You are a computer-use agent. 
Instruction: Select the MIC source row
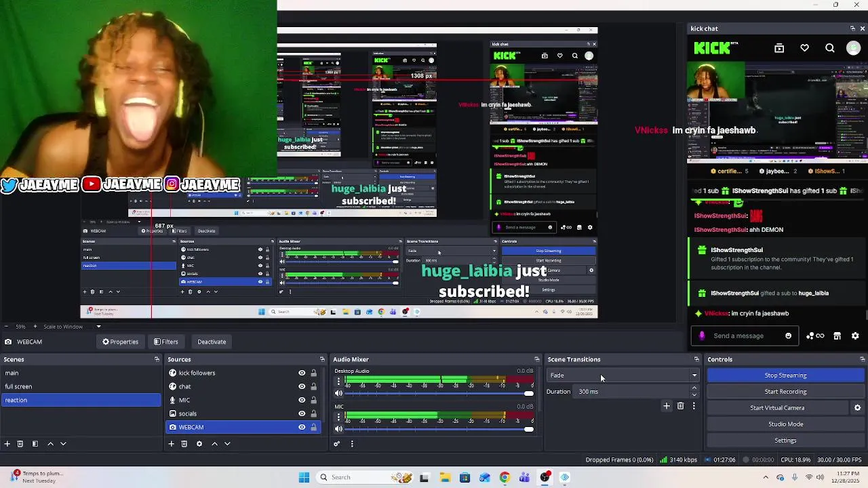pos(243,401)
